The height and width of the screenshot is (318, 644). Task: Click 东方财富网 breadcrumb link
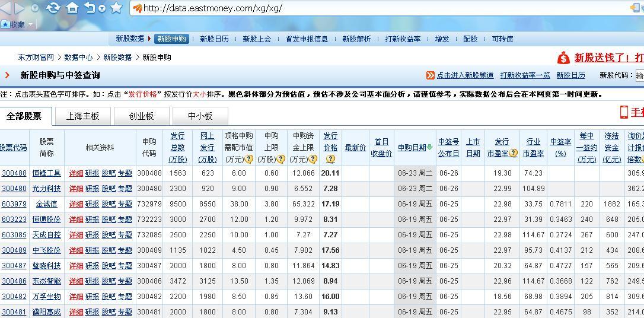(36, 58)
